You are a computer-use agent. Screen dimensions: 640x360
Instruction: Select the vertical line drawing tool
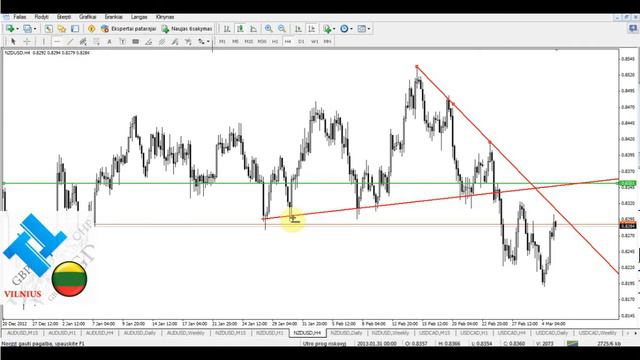44,41
